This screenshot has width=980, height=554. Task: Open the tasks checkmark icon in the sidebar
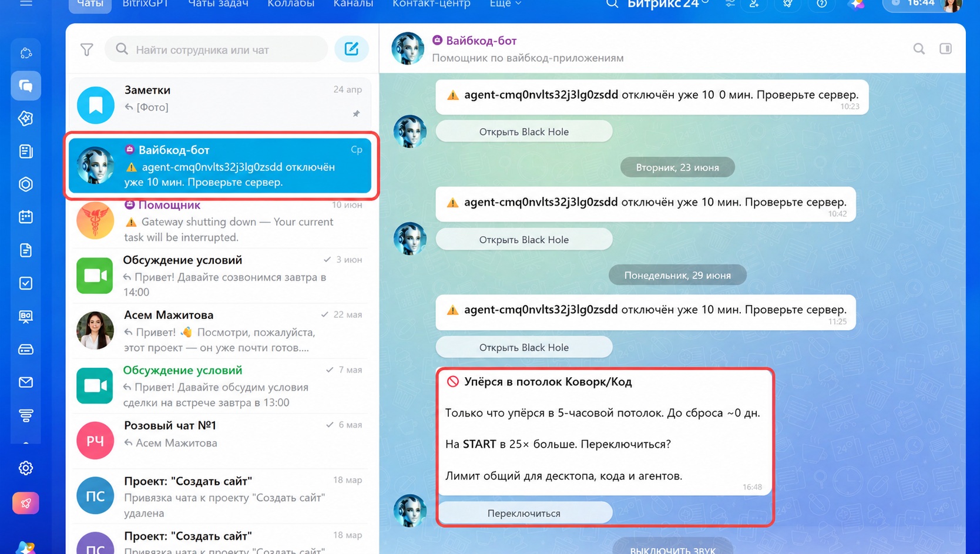coord(26,283)
